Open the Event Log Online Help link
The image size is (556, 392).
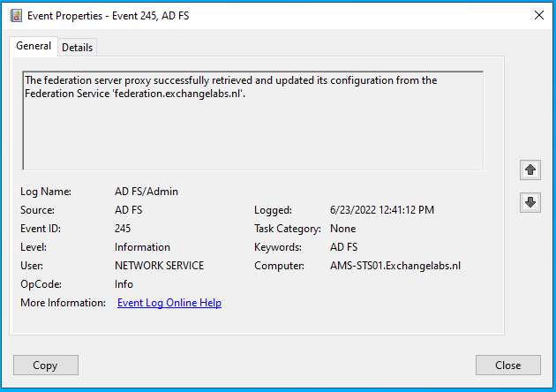pyautogui.click(x=169, y=303)
